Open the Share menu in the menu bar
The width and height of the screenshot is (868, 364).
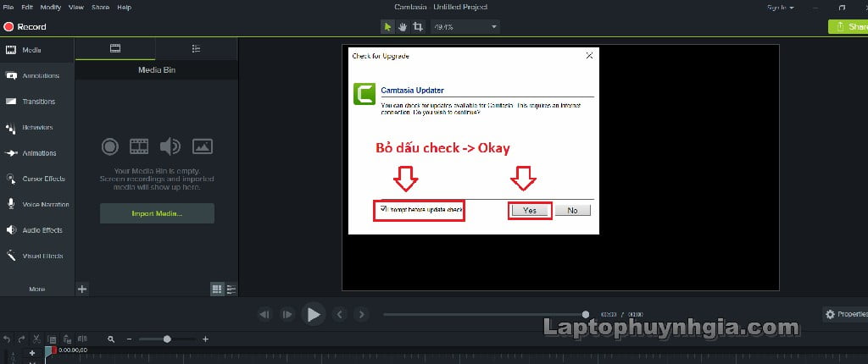(x=100, y=7)
